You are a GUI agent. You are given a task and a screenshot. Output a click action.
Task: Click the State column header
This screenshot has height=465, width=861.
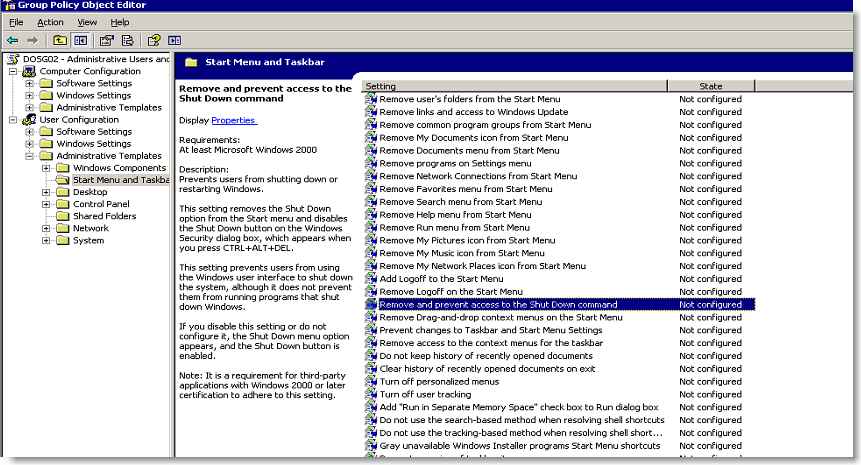click(x=711, y=86)
